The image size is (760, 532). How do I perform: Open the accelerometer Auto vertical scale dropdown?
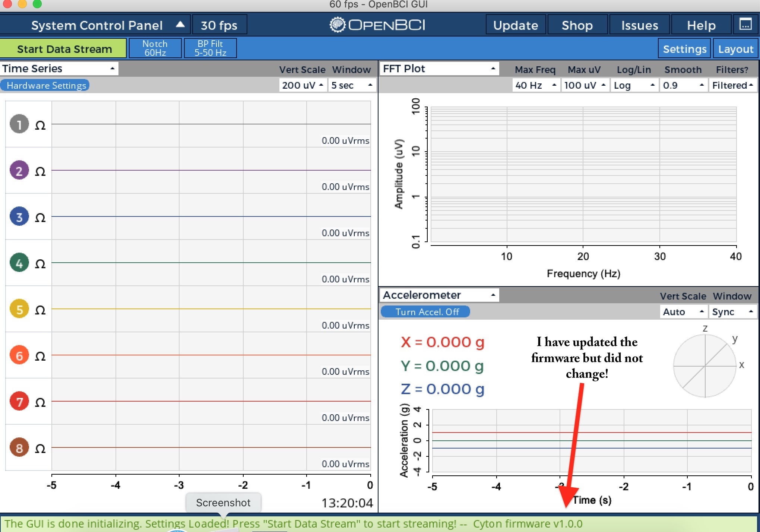tap(683, 312)
